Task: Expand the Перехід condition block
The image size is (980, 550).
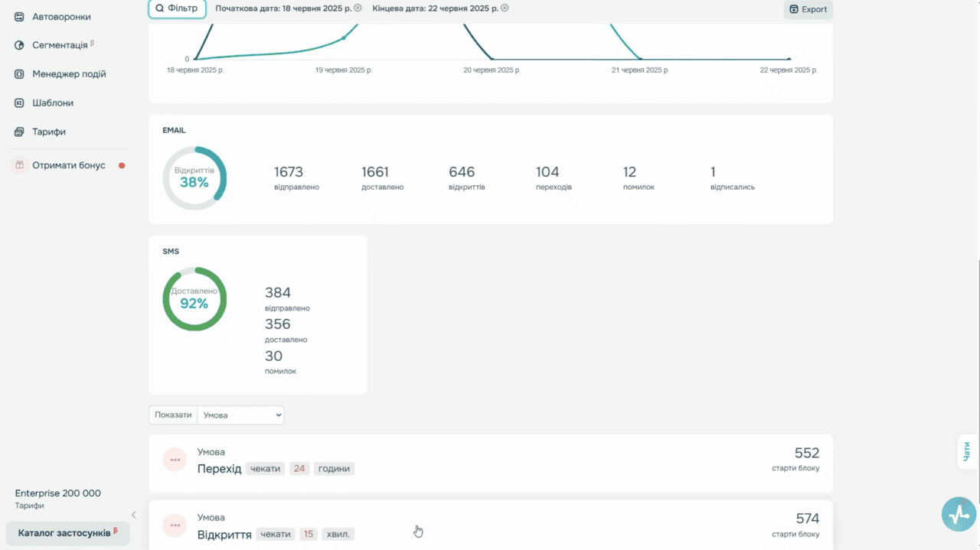Action: pos(491,464)
